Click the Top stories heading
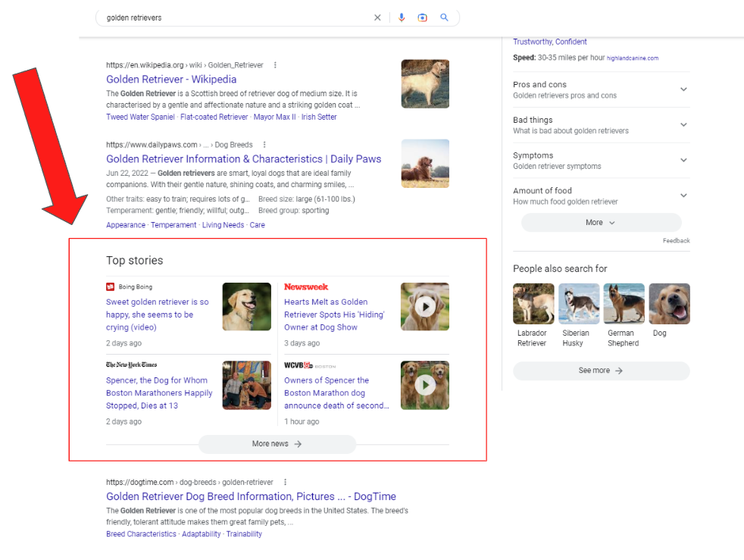 [135, 261]
